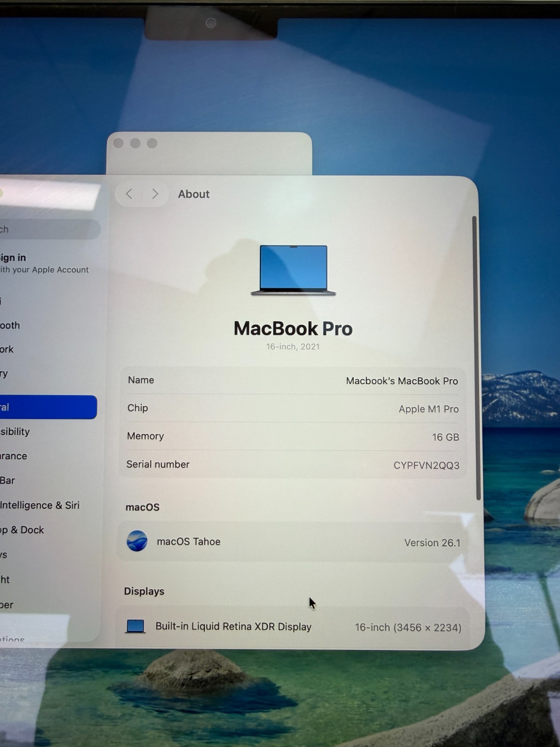The height and width of the screenshot is (747, 560).
Task: Open Appearance settings in sidebar
Action: [x=14, y=456]
